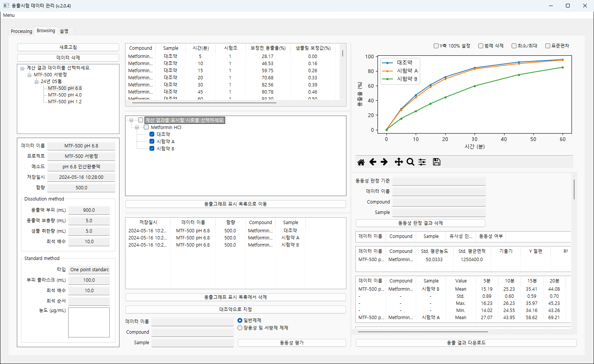Click the 메소드 field showing pH 6.8 인산완충액
This screenshot has height=364, width=594.
(x=81, y=167)
